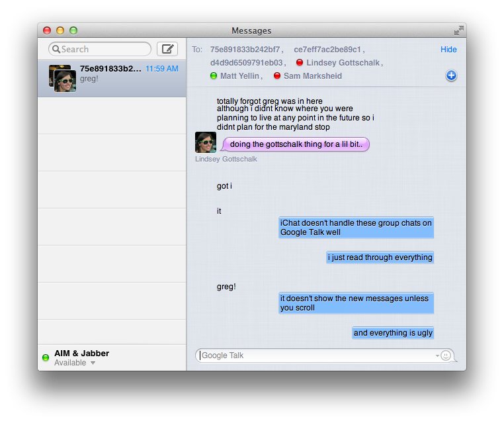The height and width of the screenshot is (423, 504).
Task: Click the 'it doesn't show the new messages' bubble
Action: click(x=356, y=303)
